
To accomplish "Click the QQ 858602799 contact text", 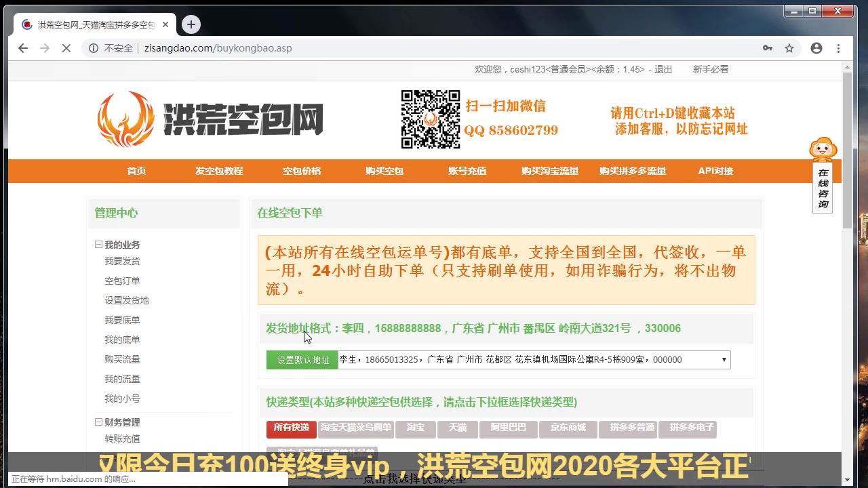I will coord(511,130).
